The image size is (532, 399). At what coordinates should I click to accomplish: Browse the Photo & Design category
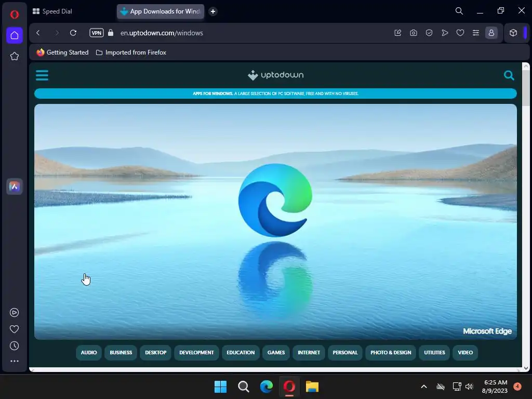coord(391,353)
